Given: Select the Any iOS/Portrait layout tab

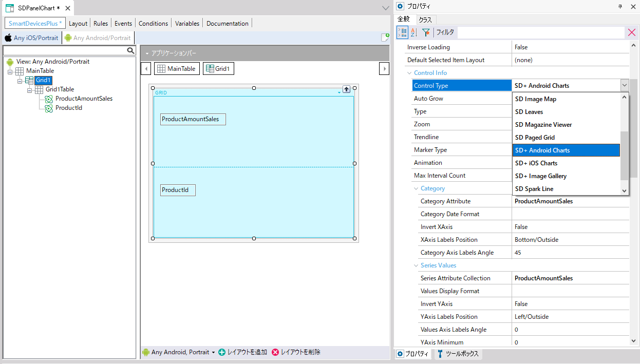Looking at the screenshot, I should (32, 37).
